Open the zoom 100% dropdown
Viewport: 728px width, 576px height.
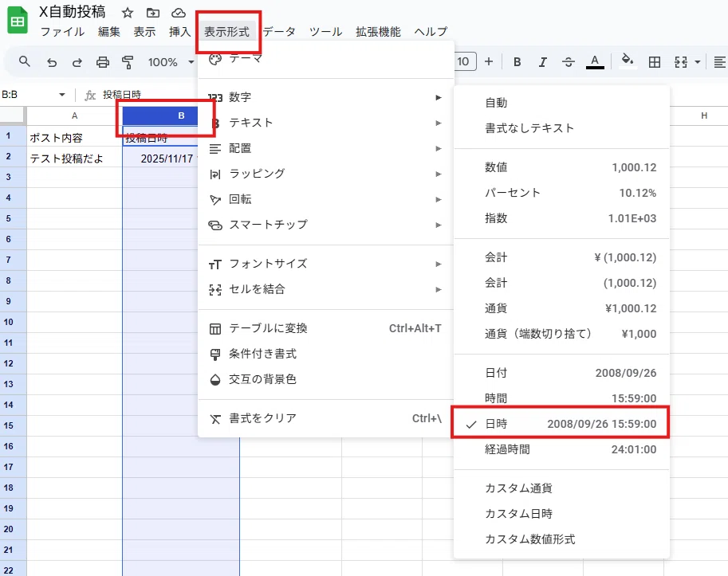tap(171, 62)
